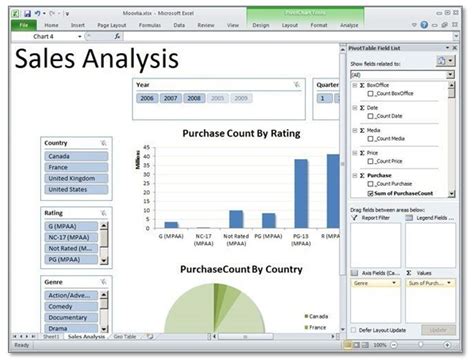Open the PivotChart Design tab

(261, 25)
